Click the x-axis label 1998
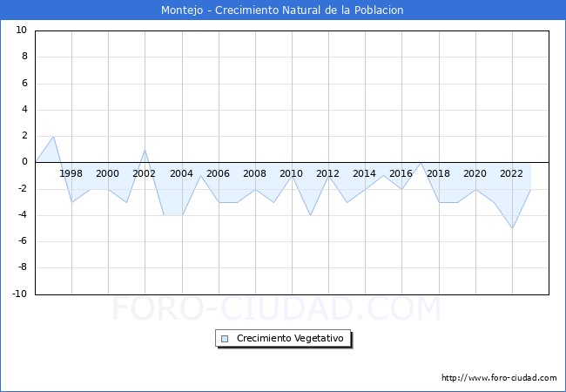 point(71,173)
